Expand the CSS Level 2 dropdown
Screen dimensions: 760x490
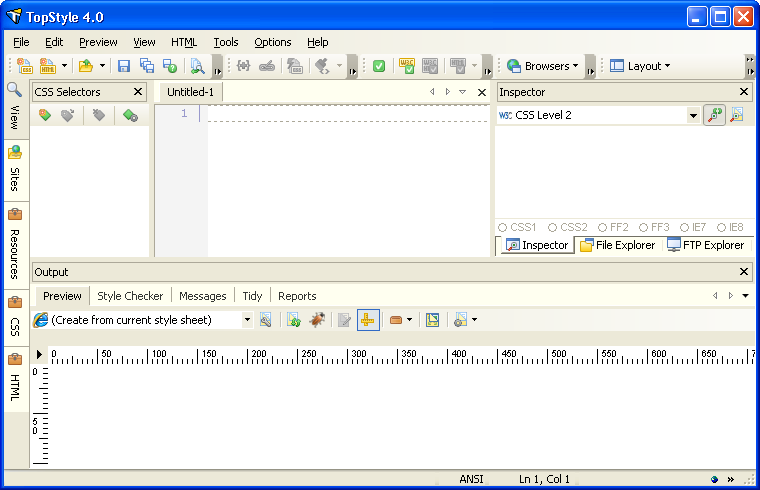pos(693,116)
